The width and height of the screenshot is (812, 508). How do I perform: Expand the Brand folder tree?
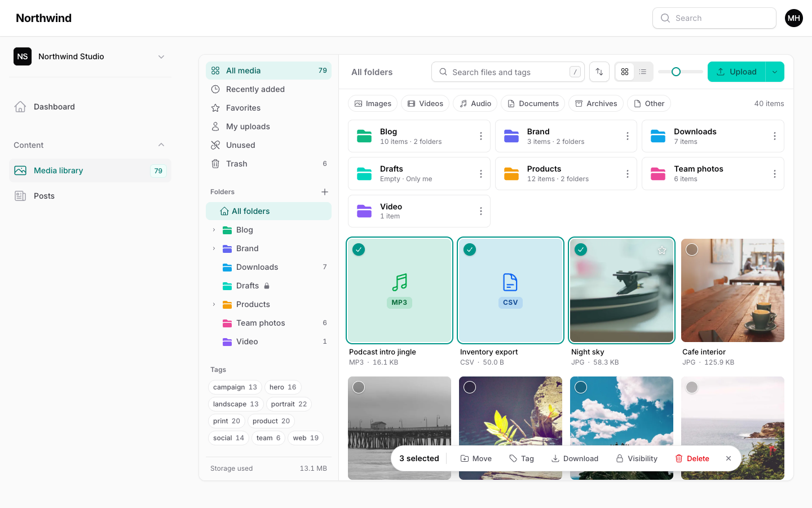click(x=214, y=248)
